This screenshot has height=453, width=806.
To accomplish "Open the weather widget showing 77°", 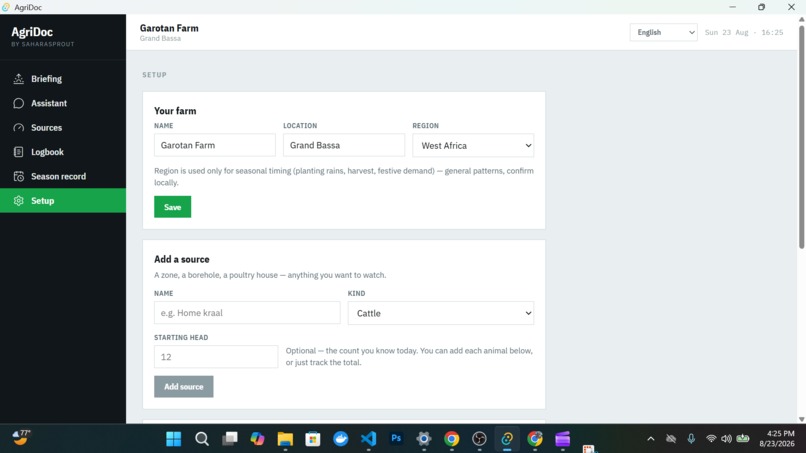I will (x=21, y=438).
